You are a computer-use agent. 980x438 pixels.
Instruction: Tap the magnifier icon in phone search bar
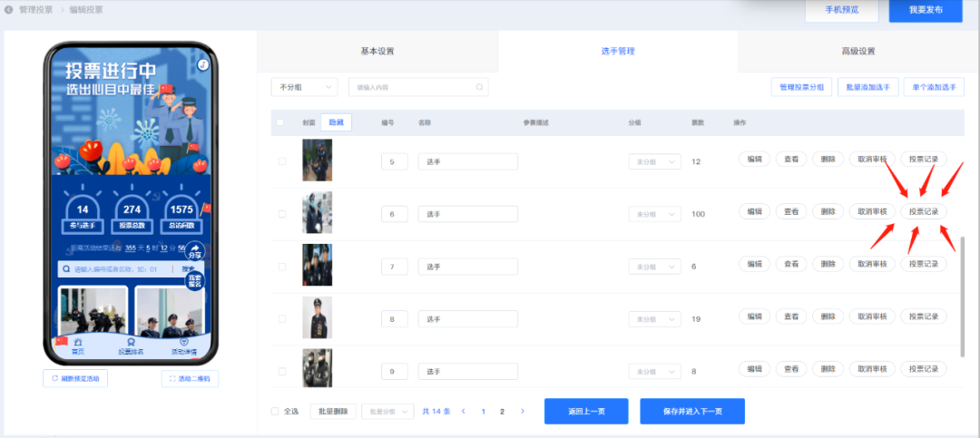coord(66,269)
